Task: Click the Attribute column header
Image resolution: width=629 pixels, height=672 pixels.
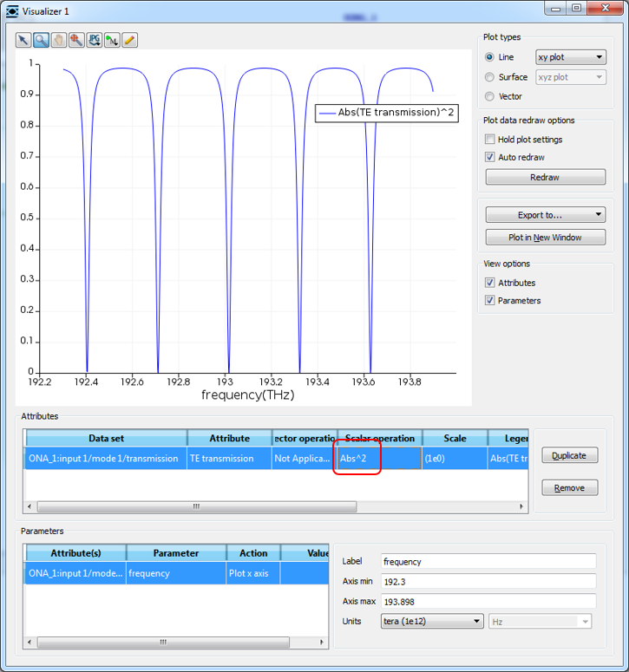Action: pyautogui.click(x=229, y=438)
